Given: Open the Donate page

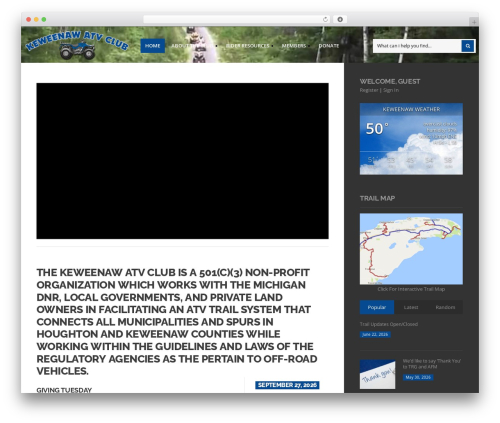Looking at the screenshot, I should pos(329,46).
